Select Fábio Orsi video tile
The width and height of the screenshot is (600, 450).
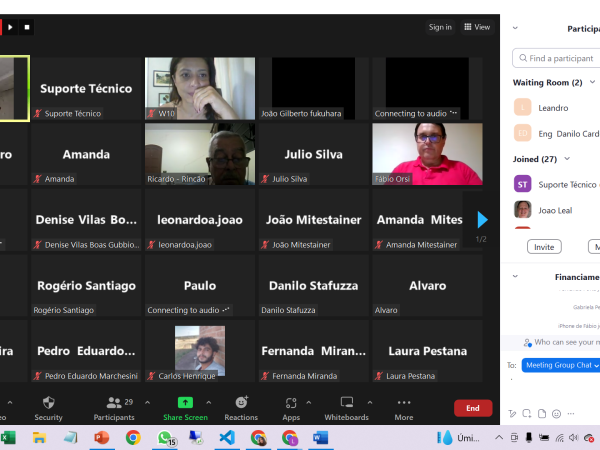(427, 154)
